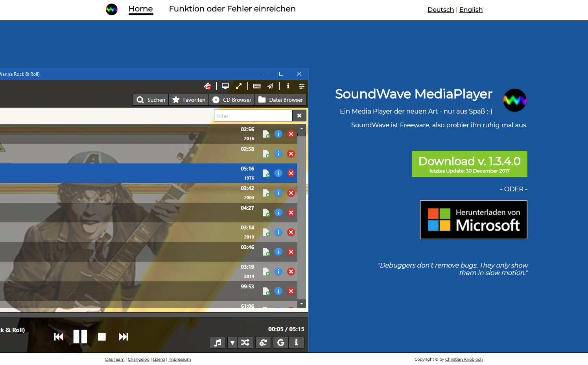This screenshot has width=588, height=365.
Task: Show info for the 02:58 track
Action: (278, 154)
